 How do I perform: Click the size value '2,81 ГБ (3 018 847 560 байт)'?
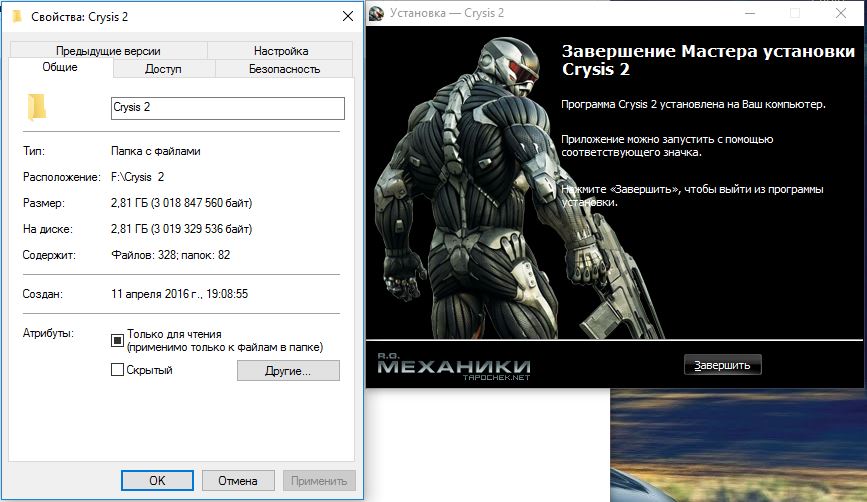click(181, 203)
